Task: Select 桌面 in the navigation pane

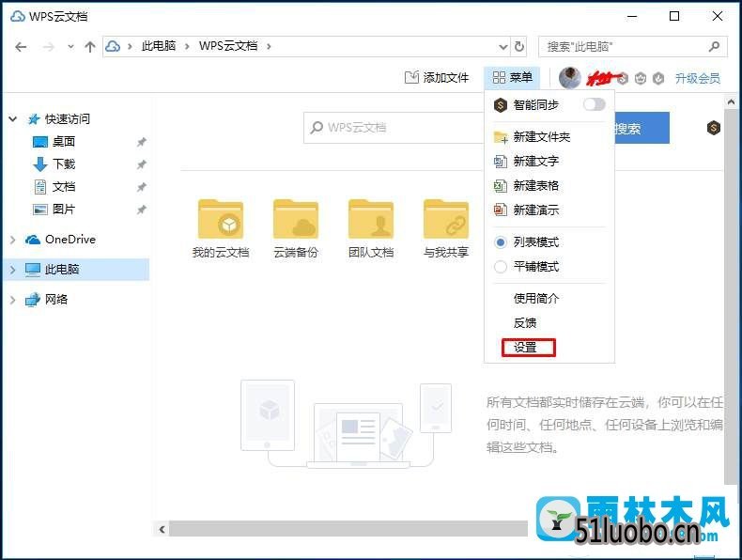Action: tap(64, 142)
